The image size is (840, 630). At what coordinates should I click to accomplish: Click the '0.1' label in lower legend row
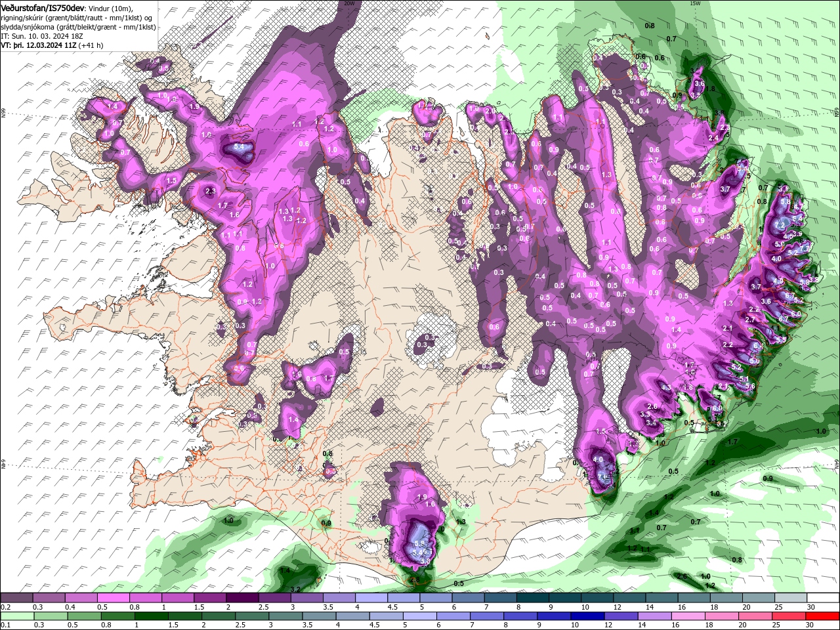(6, 625)
